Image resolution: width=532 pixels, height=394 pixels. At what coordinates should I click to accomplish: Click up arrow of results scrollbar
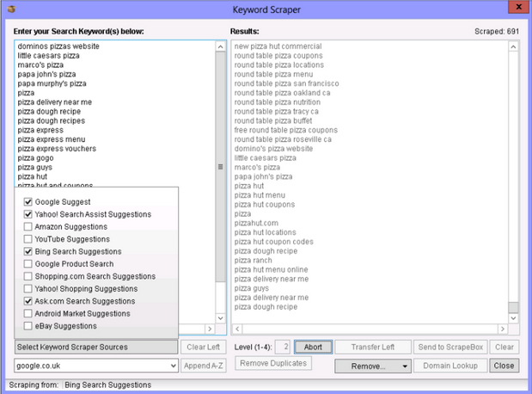[x=513, y=46]
